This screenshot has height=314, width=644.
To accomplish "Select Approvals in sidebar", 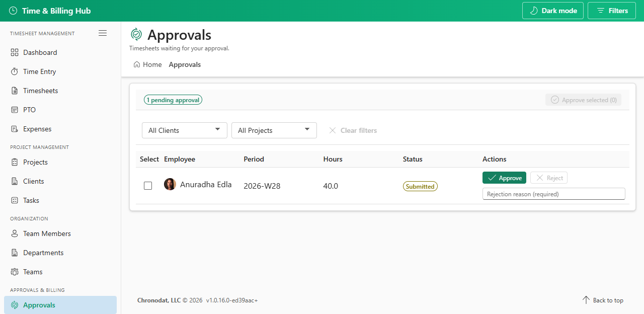I will click(60, 305).
